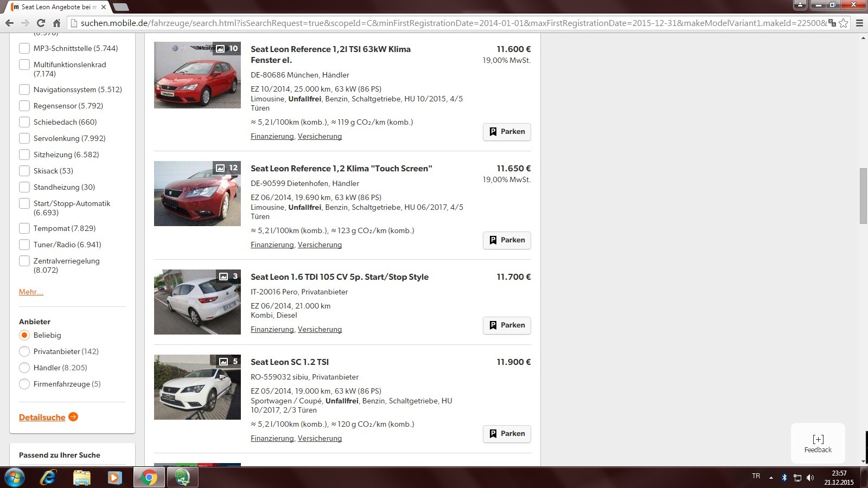This screenshot has height=488, width=868.
Task: Show hidden system tray icons arrow
Action: point(771,478)
